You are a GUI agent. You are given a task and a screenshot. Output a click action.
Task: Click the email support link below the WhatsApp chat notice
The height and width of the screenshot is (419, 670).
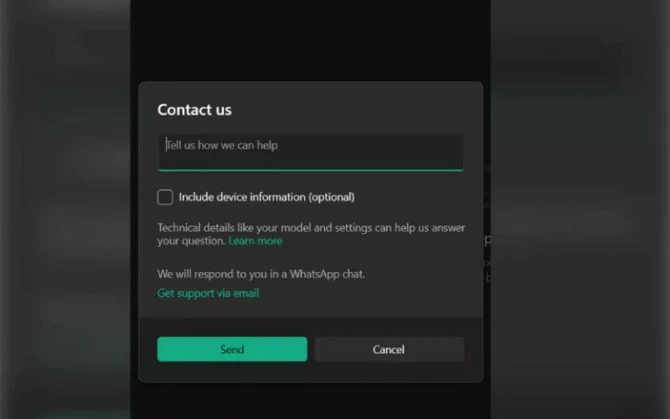208,293
